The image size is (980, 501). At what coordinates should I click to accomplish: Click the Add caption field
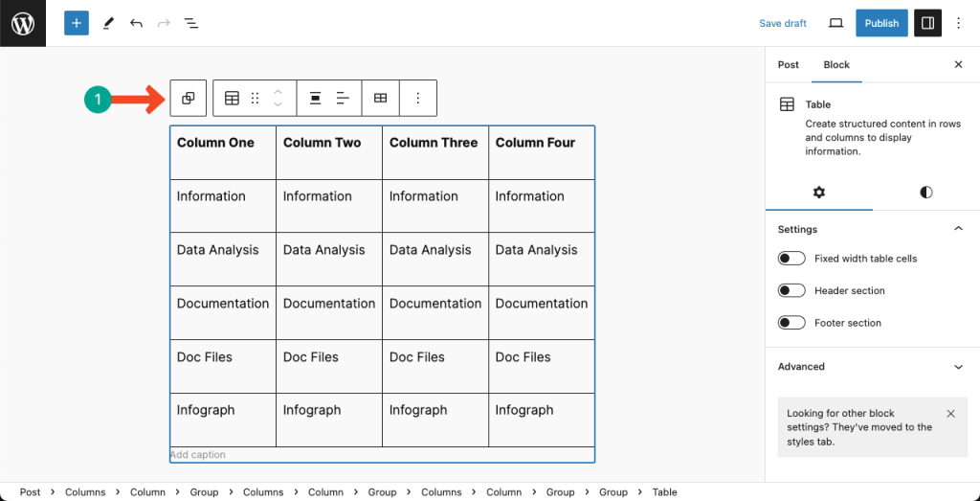(x=382, y=455)
